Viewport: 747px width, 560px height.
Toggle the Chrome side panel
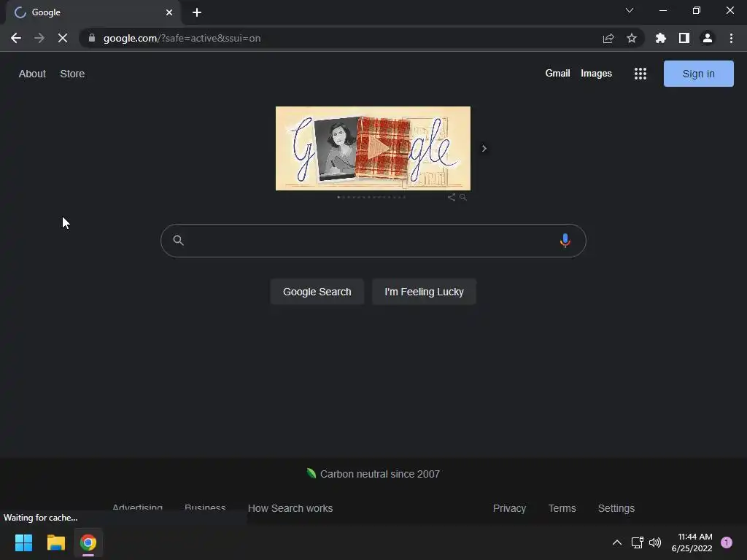(x=684, y=38)
